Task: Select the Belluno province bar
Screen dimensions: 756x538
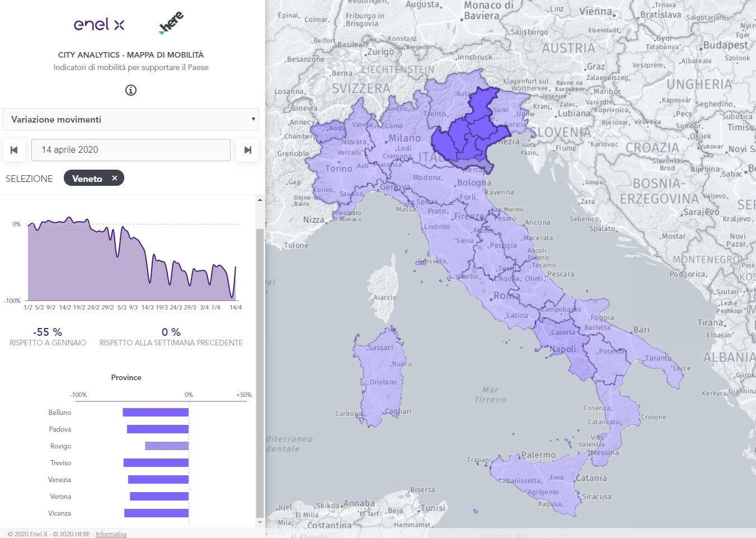Action: pos(156,413)
